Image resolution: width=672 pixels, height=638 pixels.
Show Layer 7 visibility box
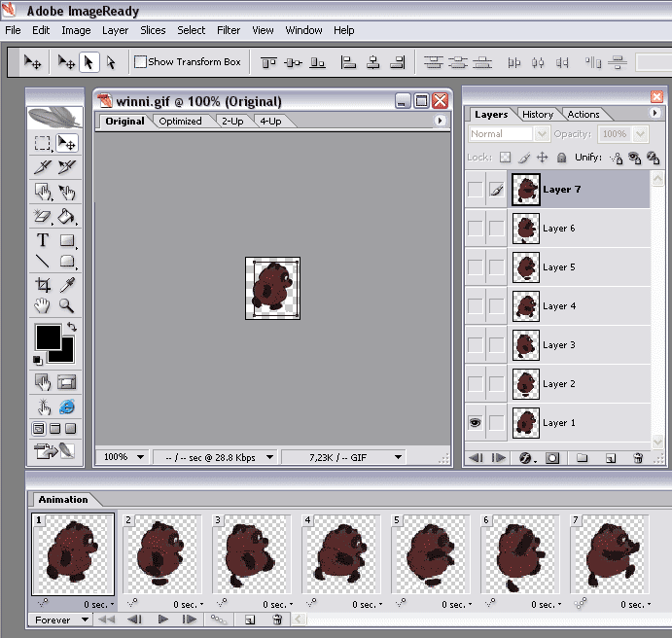(x=475, y=190)
